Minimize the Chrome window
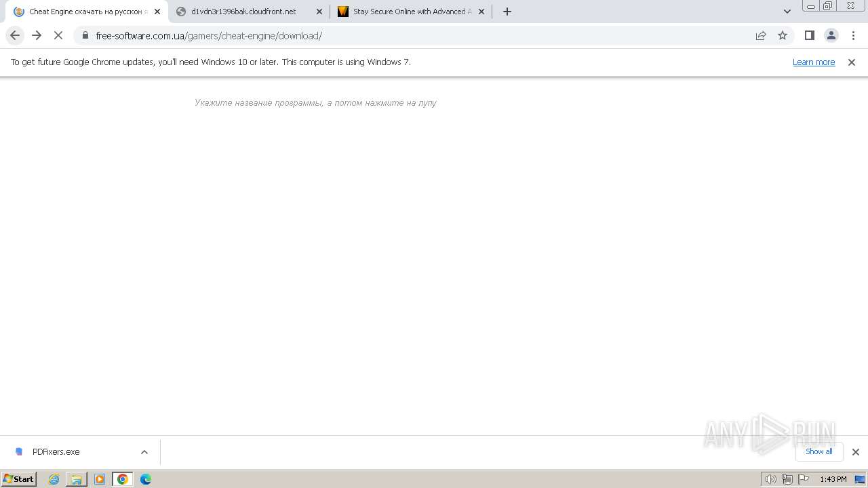Image resolution: width=868 pixels, height=488 pixels. (811, 5)
